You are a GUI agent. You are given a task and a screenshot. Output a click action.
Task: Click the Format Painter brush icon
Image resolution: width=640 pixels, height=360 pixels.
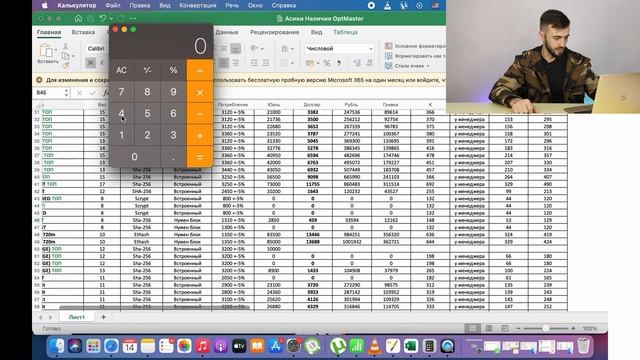[x=66, y=65]
